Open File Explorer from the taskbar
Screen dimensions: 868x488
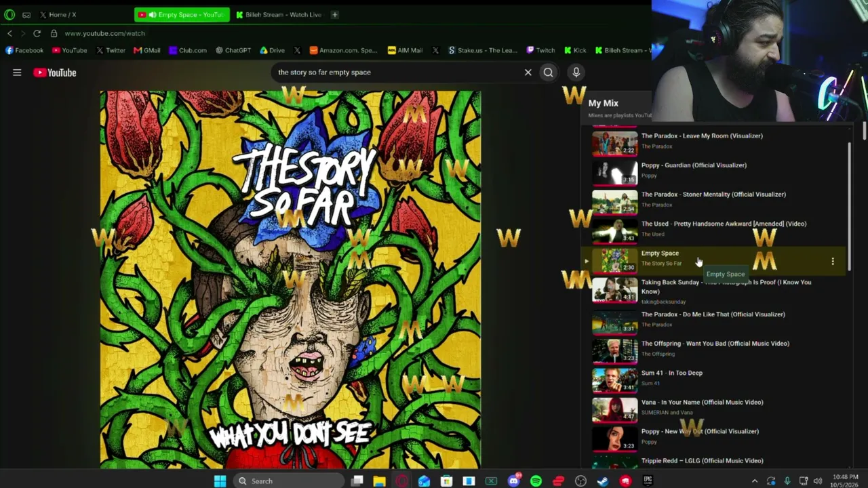pyautogui.click(x=379, y=481)
